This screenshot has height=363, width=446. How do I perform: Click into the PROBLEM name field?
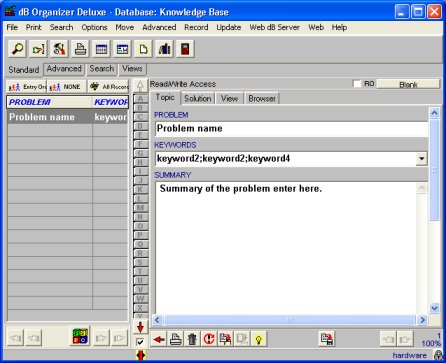(291, 129)
